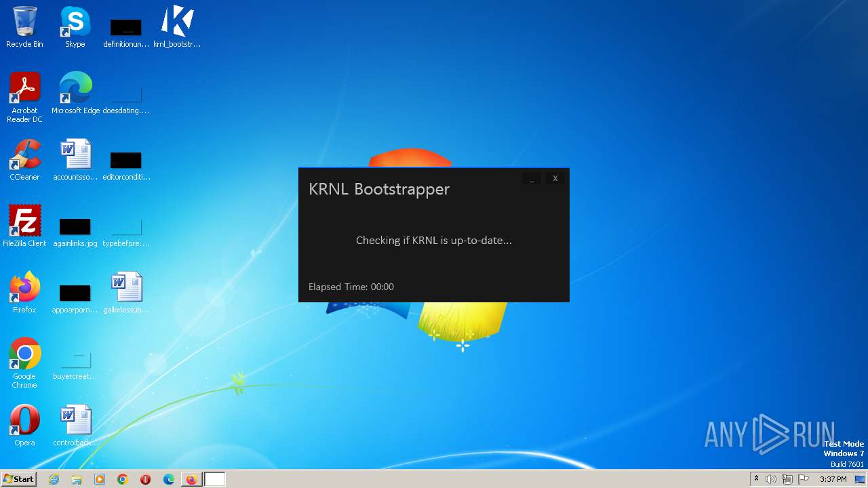Select the doesdating... desktop file
Image resolution: width=868 pixels, height=488 pixels.
click(126, 99)
